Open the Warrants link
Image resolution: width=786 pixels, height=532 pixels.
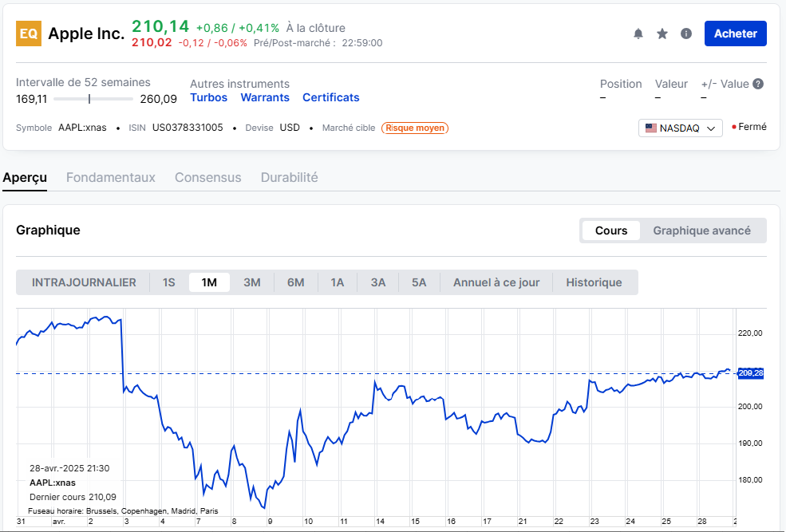click(265, 97)
